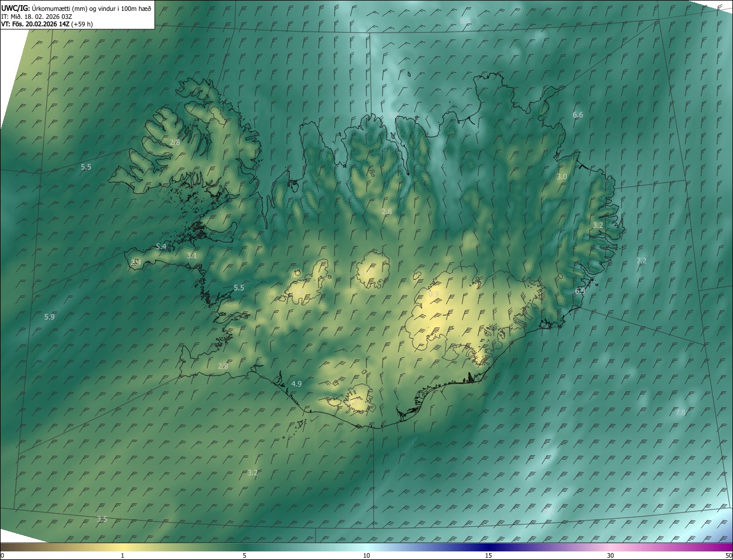Click the 8.6 value label on the map
This screenshot has height=560, width=733.
click(465, 21)
